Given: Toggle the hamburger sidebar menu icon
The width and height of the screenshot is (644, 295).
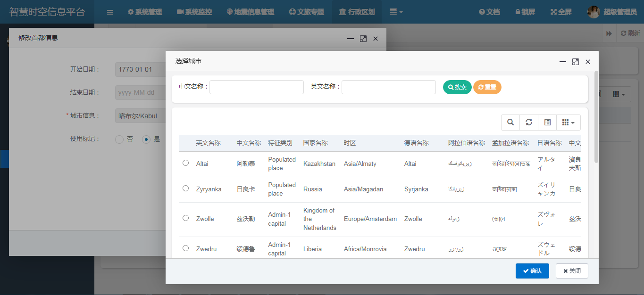Looking at the screenshot, I should coord(110,12).
